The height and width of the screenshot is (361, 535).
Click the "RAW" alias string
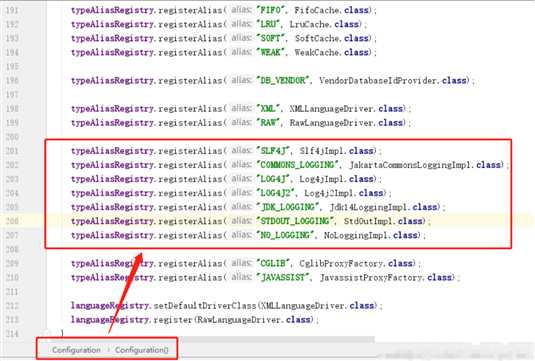pyautogui.click(x=268, y=122)
